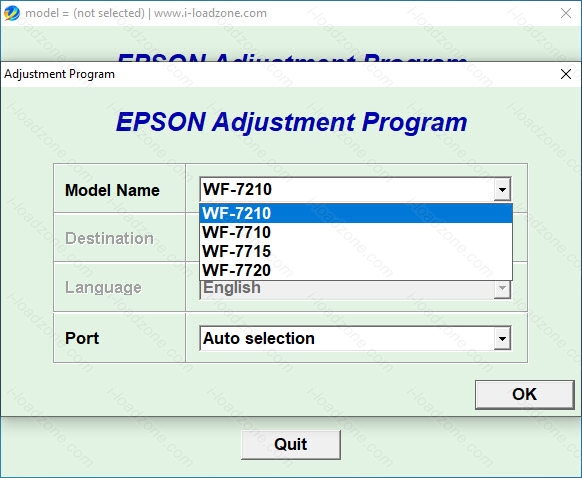
Task: Choose WF-7710 from the model list
Action: (x=356, y=232)
